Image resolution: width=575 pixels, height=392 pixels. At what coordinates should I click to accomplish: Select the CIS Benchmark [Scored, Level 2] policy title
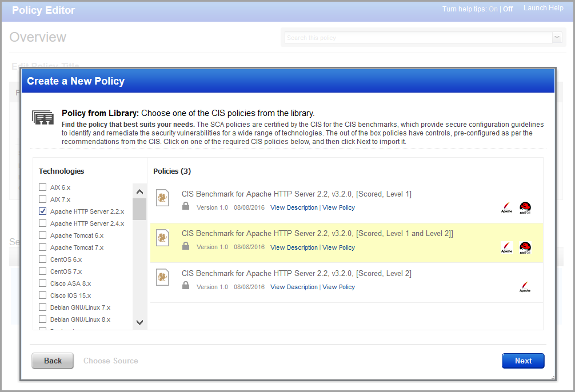point(296,274)
